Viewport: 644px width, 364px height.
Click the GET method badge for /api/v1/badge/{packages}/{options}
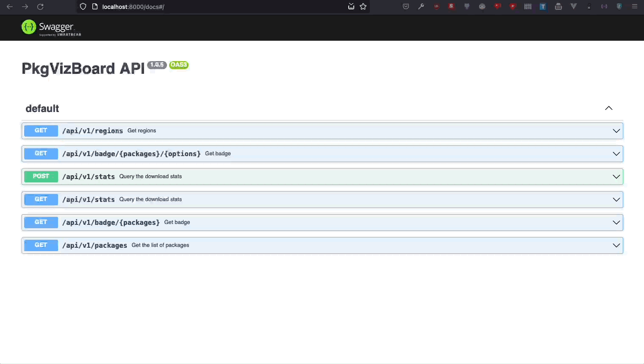[41, 154]
